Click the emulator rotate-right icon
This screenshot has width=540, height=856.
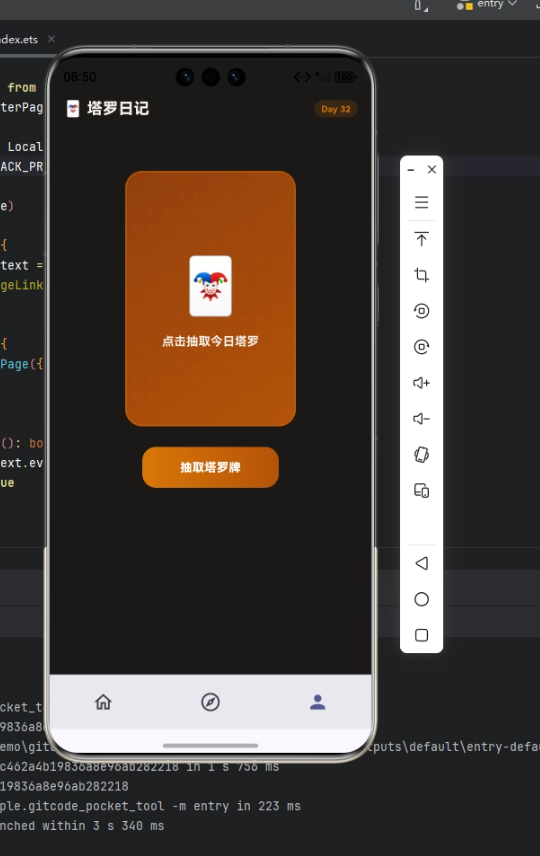click(x=422, y=347)
